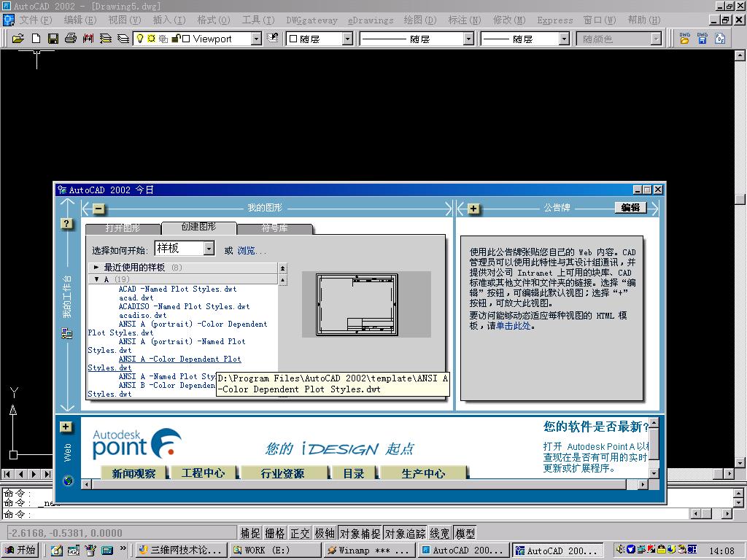Select acad.dwt template

pyautogui.click(x=136, y=297)
